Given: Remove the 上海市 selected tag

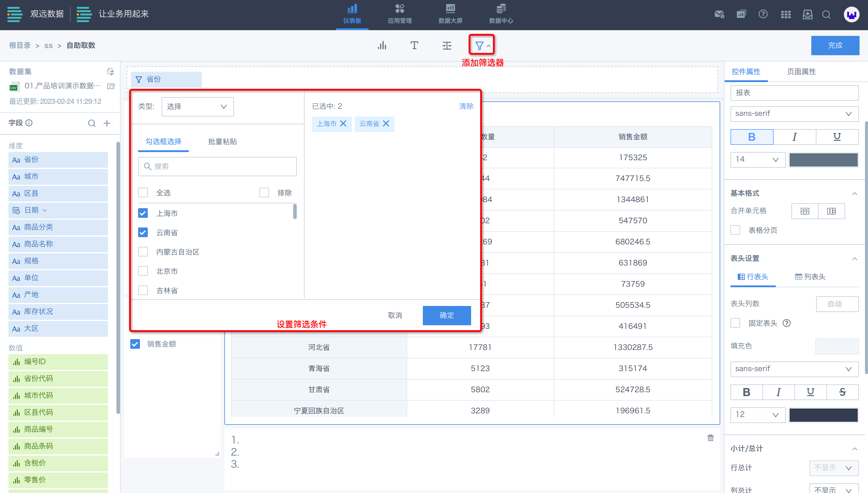Looking at the screenshot, I should coord(343,124).
